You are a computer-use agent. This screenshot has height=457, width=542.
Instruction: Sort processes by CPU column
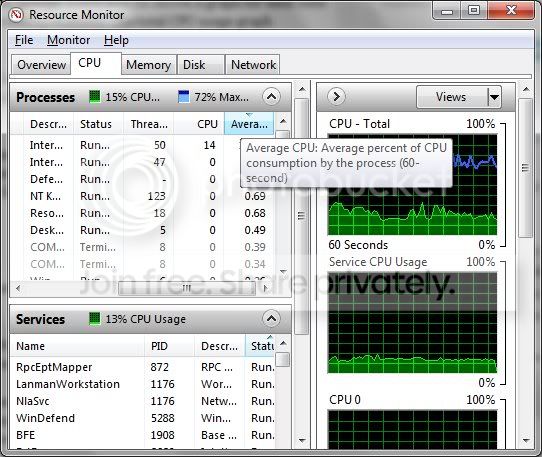[x=199, y=124]
